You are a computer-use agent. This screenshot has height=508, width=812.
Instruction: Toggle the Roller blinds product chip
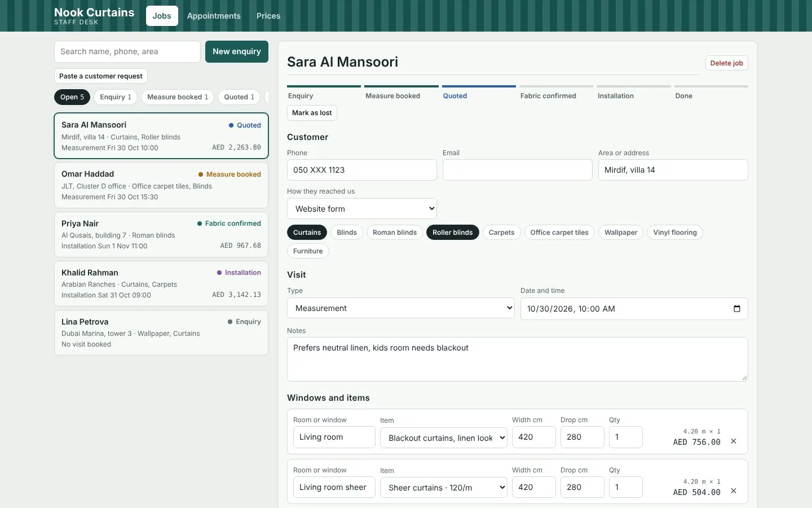click(x=453, y=233)
